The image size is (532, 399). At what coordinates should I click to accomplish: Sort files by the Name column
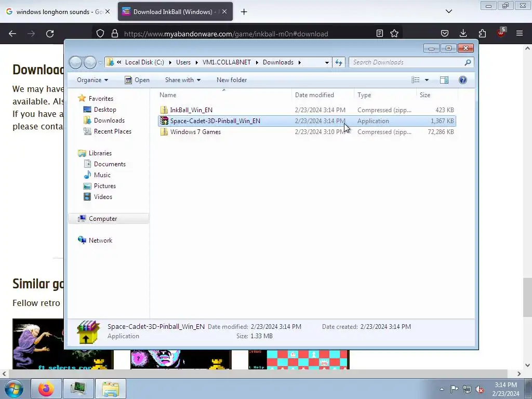pos(224,95)
